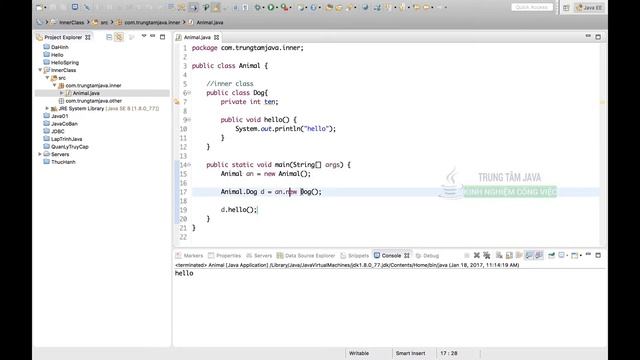Close the Animal.java editor tab

(x=216, y=37)
